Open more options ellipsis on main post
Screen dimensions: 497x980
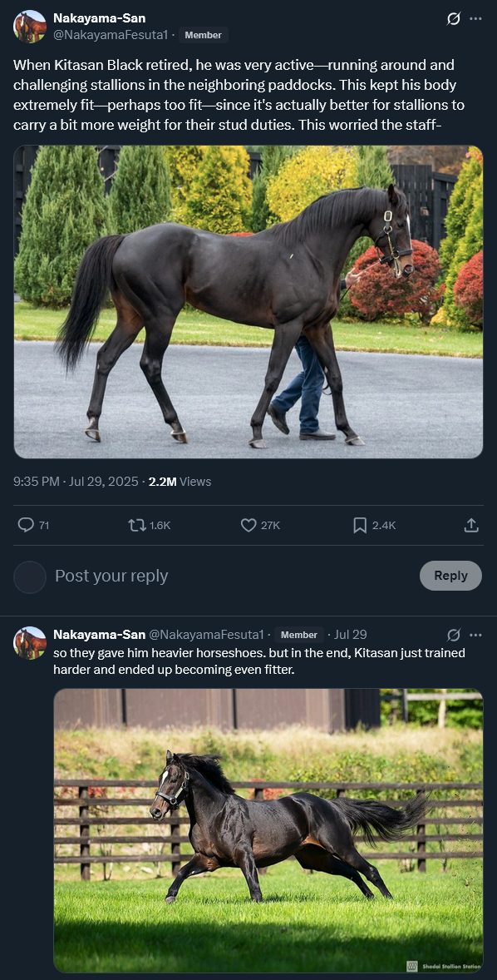click(475, 19)
